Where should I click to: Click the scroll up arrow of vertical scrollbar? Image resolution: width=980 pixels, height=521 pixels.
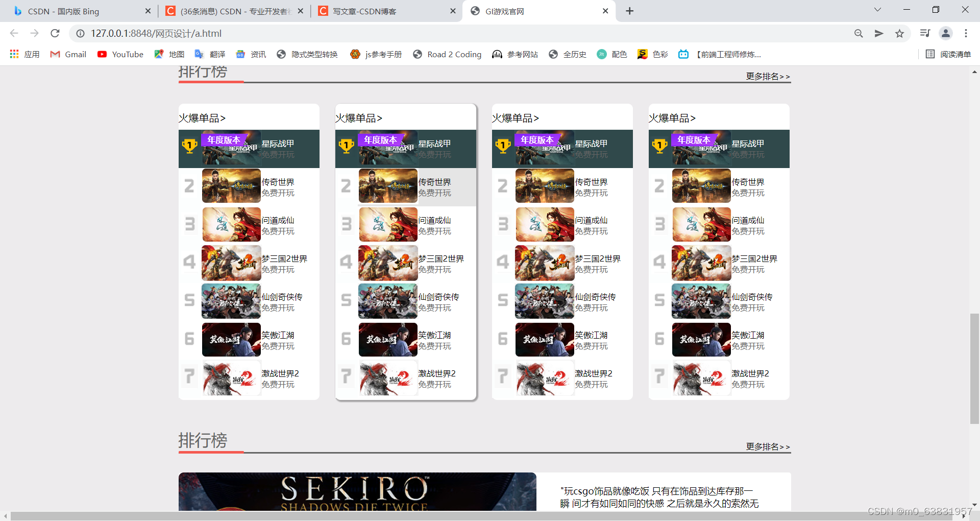pos(974,72)
